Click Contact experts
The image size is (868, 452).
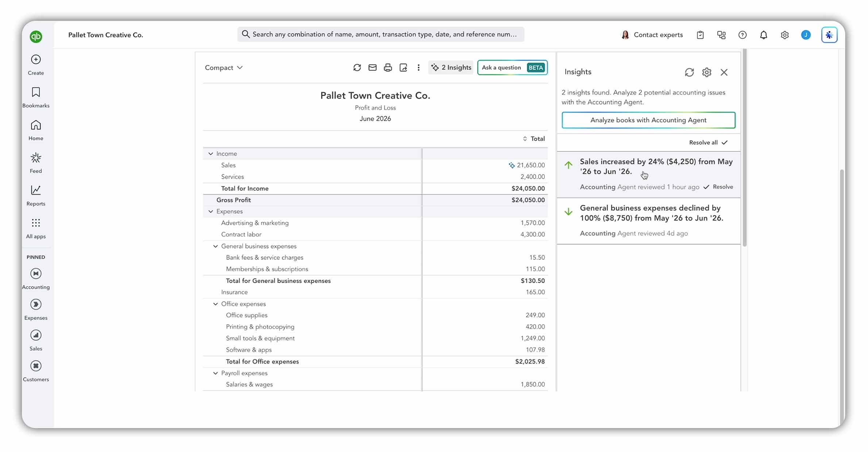652,35
